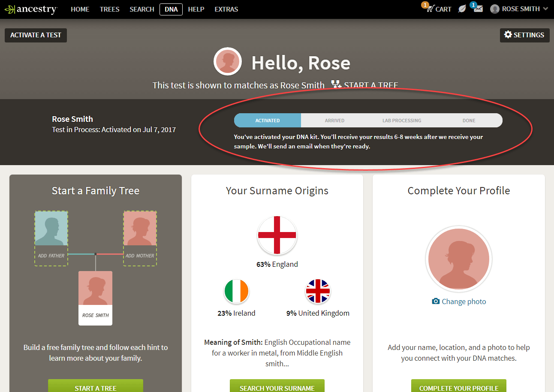Click the profile avatar beside Hello, Rose

pyautogui.click(x=228, y=62)
